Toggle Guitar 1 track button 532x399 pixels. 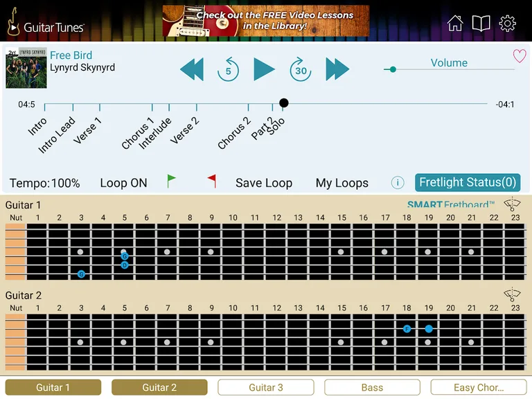[x=53, y=387]
